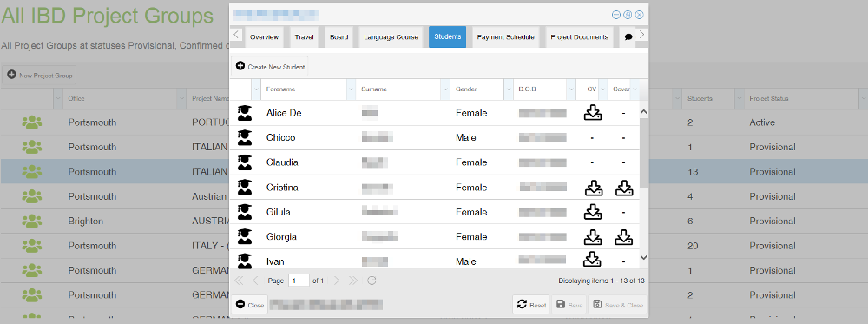Viewport: 868px width, 324px height.
Task: Open the comments tab icon
Action: [628, 37]
